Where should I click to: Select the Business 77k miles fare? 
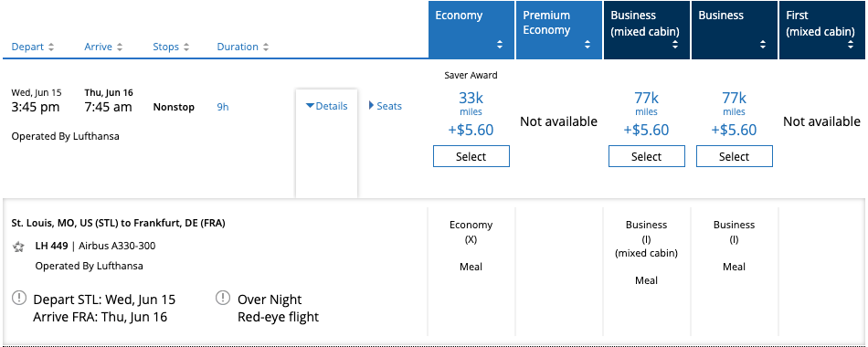734,157
